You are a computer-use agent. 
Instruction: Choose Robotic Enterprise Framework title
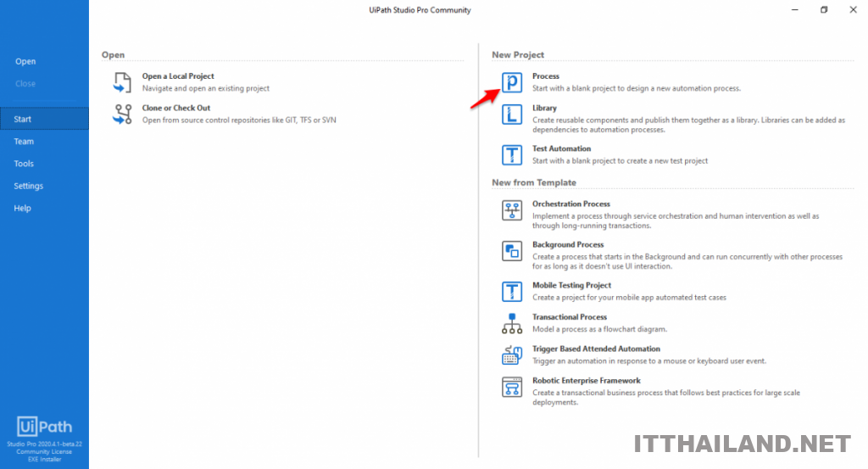pyautogui.click(x=587, y=381)
